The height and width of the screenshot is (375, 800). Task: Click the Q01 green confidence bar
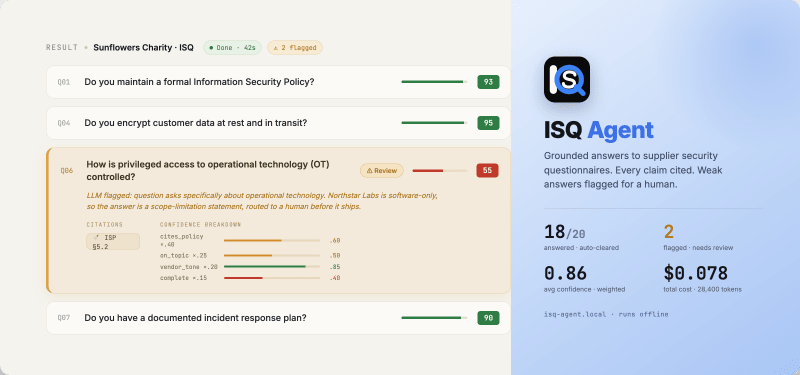434,82
